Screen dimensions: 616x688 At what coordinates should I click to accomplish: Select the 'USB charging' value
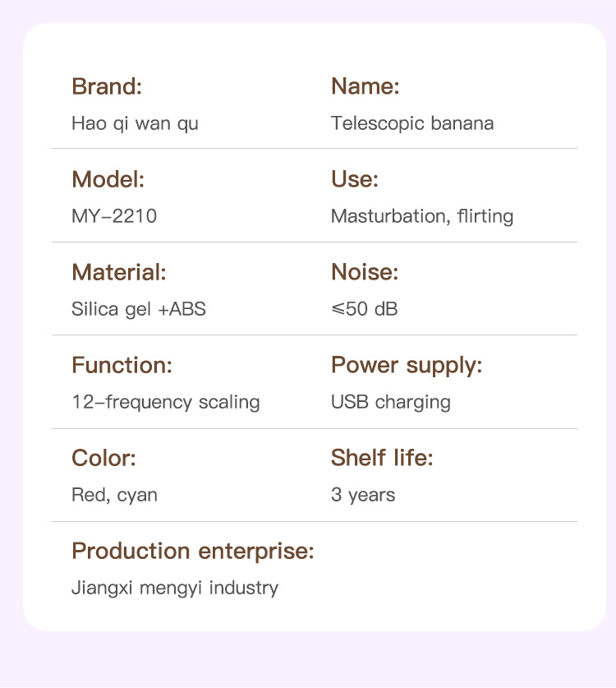click(x=391, y=403)
